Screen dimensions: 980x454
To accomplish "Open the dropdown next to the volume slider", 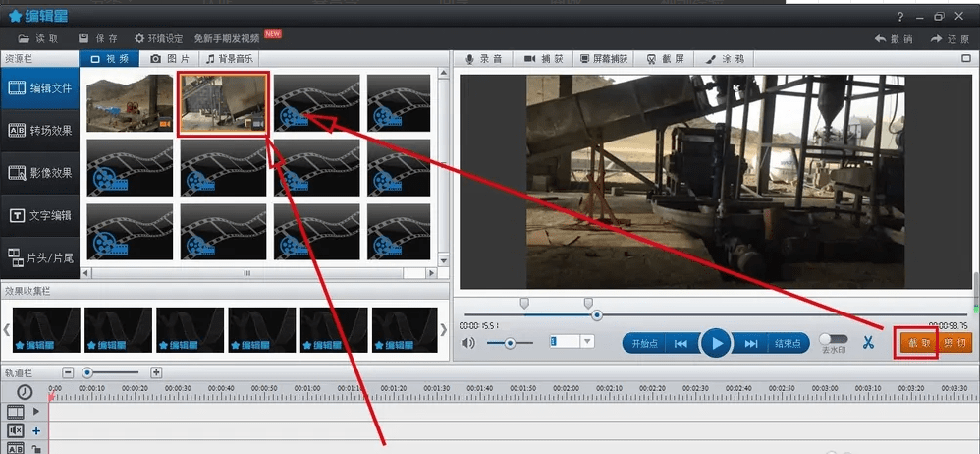I will pyautogui.click(x=587, y=342).
